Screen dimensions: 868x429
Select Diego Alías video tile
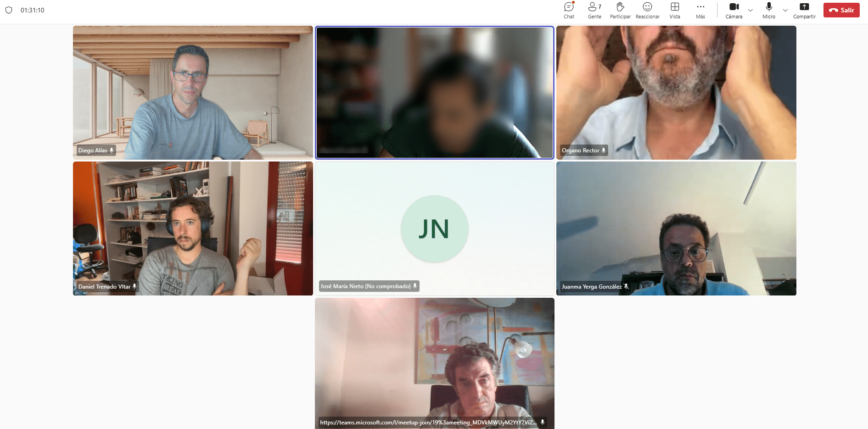click(x=193, y=92)
